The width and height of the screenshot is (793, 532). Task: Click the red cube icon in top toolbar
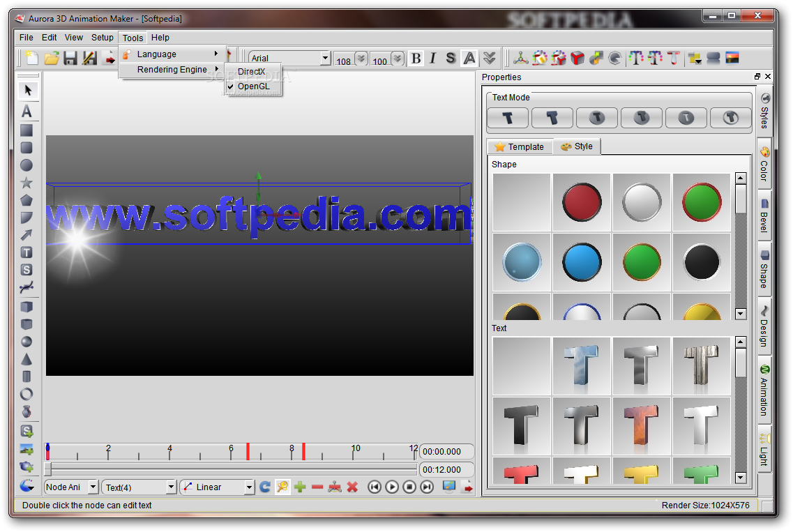click(x=577, y=58)
